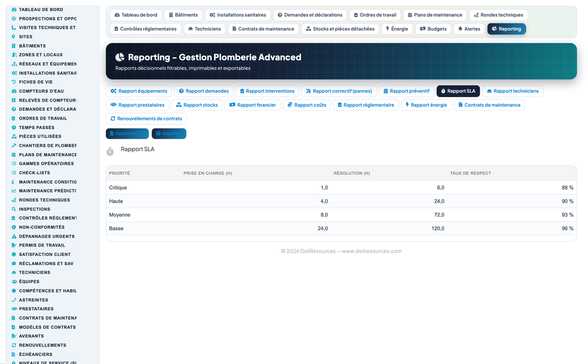
Task: Click the Sites map pin icon
Action: [14, 37]
